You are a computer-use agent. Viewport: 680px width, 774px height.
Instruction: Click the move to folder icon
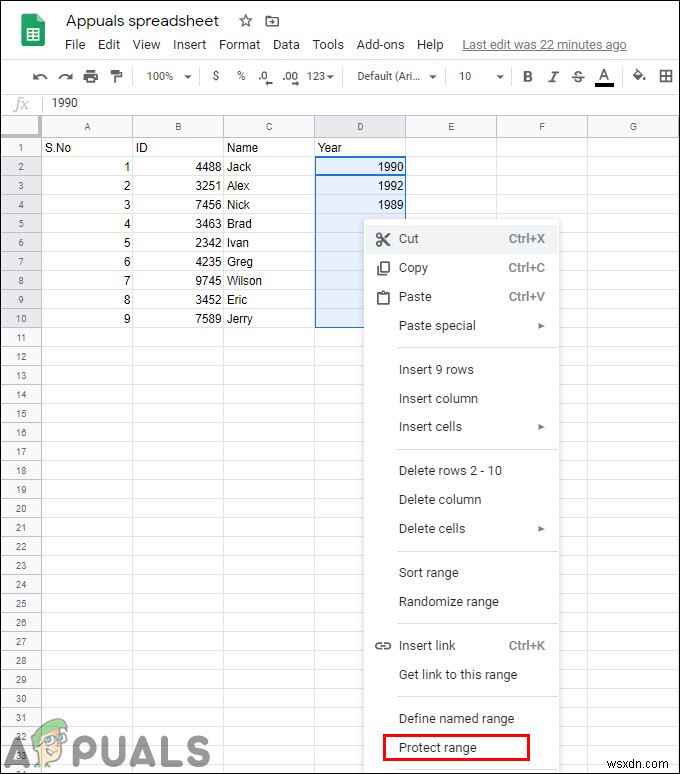(x=272, y=21)
